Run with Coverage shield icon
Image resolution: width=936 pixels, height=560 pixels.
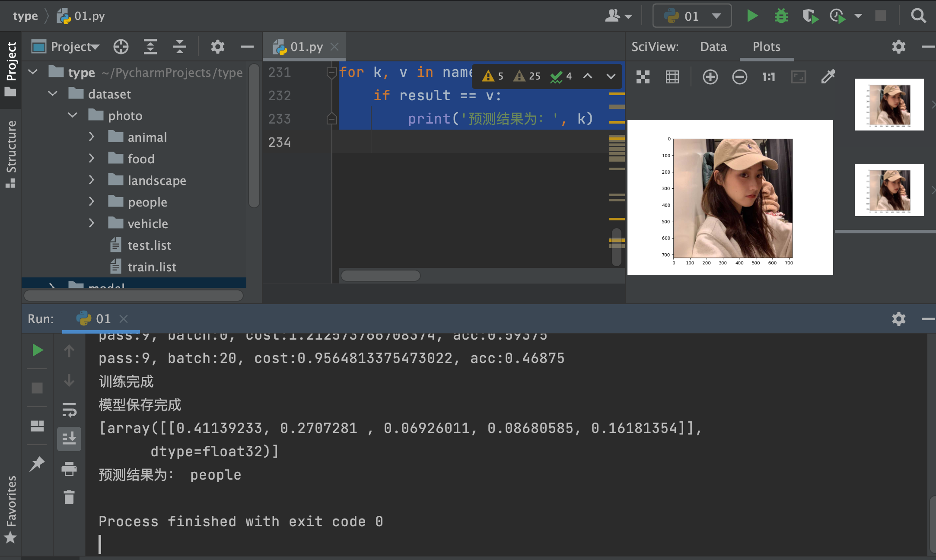tap(810, 16)
